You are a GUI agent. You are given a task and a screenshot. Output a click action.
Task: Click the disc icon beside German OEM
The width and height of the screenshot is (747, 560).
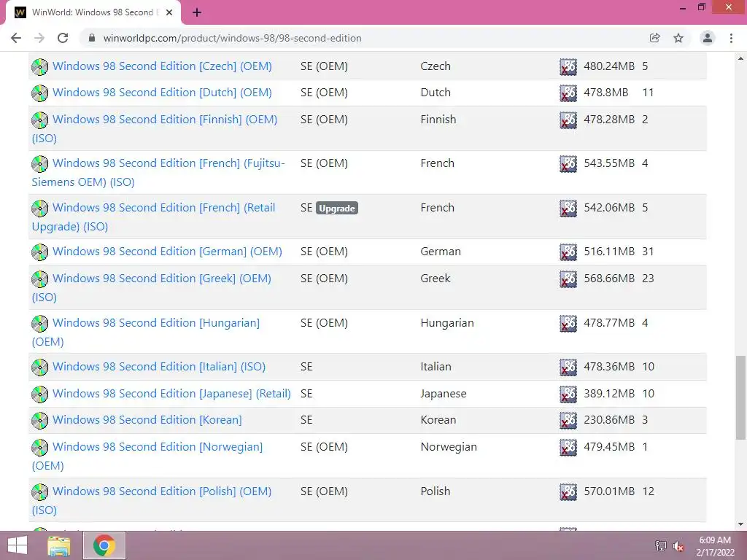pos(40,252)
